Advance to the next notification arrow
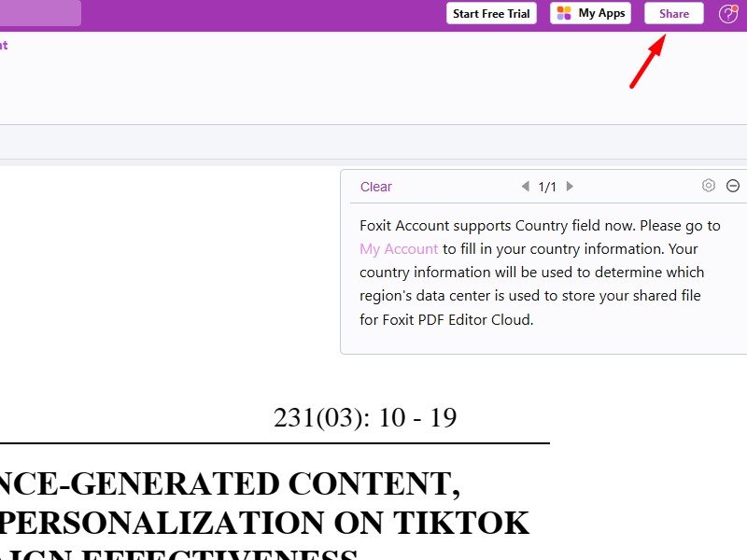This screenshot has width=747, height=560. (570, 187)
